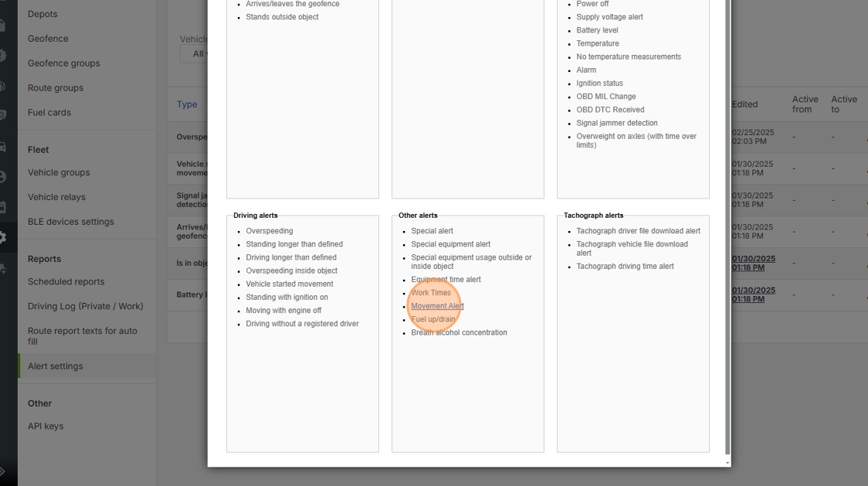Choose Breath alcohol concentration alert
Viewport: 868px width, 486px height.
459,333
